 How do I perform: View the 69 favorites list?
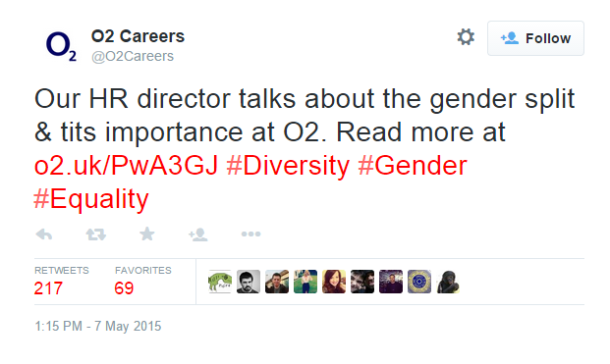(142, 282)
